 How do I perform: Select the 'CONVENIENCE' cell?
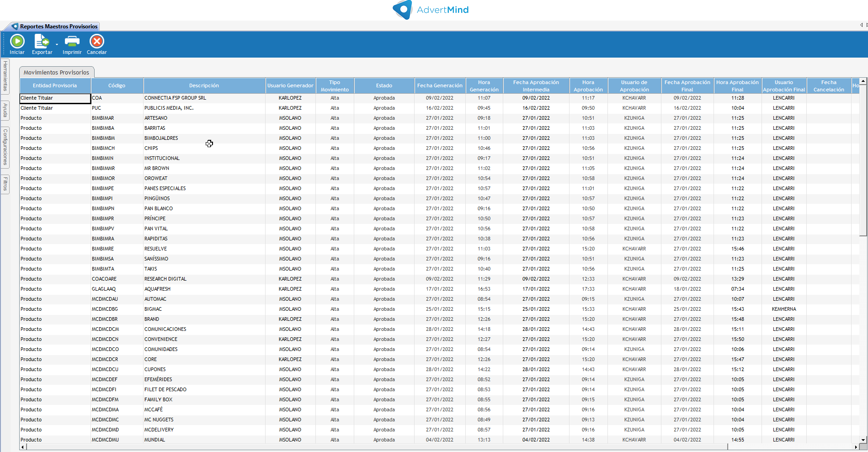click(204, 339)
